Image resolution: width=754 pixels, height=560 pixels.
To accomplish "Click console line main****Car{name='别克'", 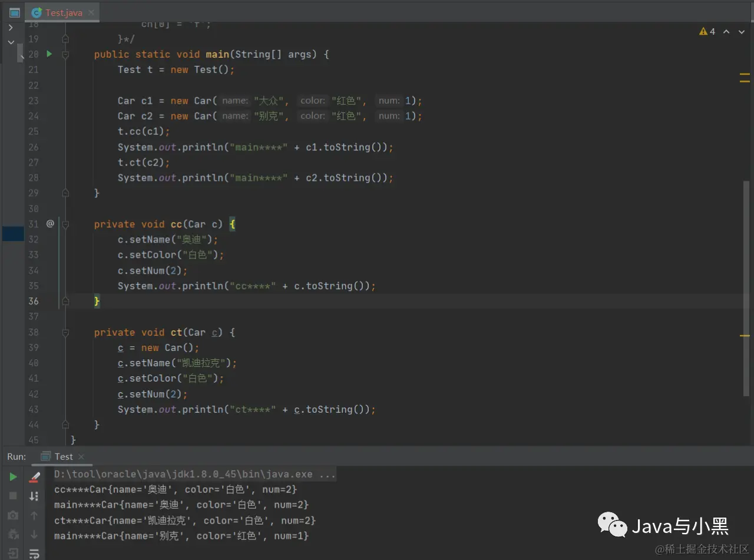I will [181, 536].
